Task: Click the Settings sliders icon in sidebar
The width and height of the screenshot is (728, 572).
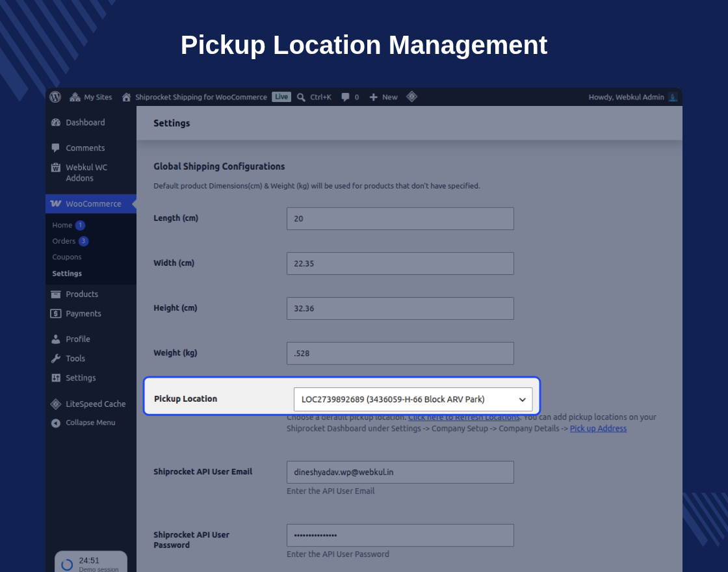Action: pyautogui.click(x=56, y=378)
